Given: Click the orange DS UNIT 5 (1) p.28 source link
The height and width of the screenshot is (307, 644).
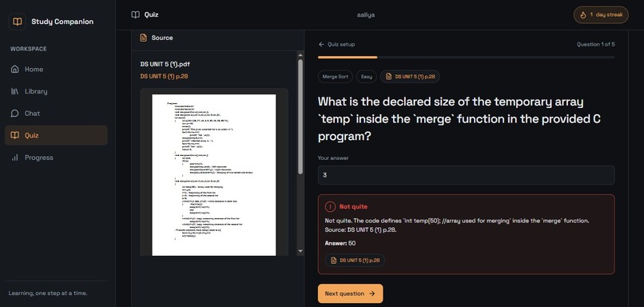Looking at the screenshot, I should click(x=164, y=77).
